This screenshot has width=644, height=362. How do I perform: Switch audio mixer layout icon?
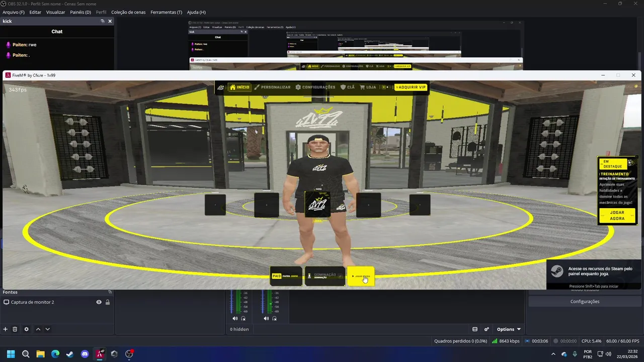click(475, 329)
